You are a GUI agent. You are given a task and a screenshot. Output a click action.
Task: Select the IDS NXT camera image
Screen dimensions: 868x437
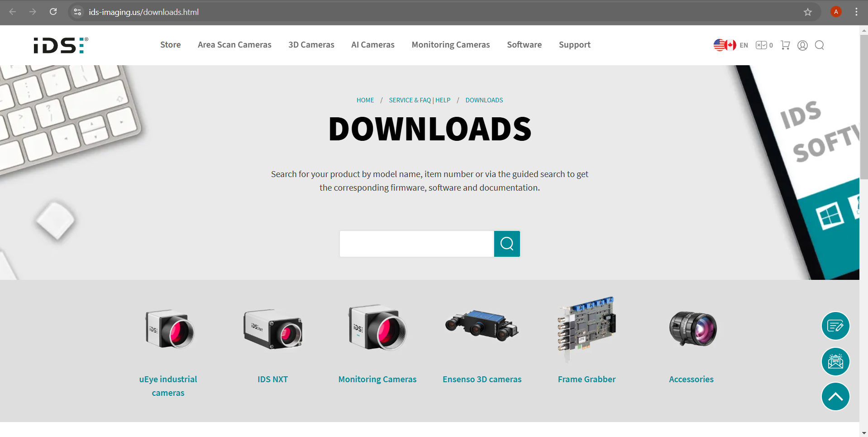point(273,329)
